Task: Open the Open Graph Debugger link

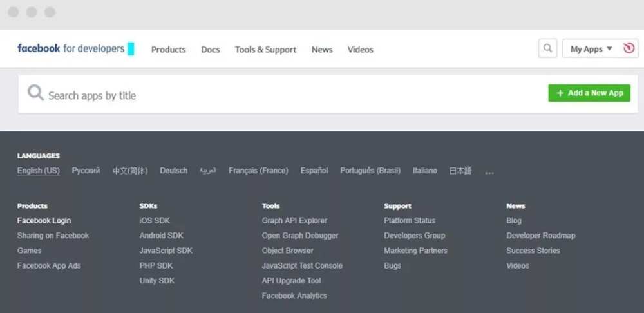Action: pos(300,236)
